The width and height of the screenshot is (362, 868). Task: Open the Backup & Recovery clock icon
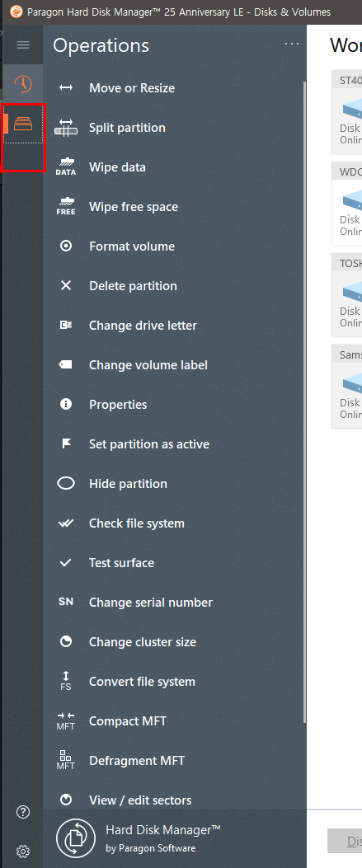pos(23,84)
